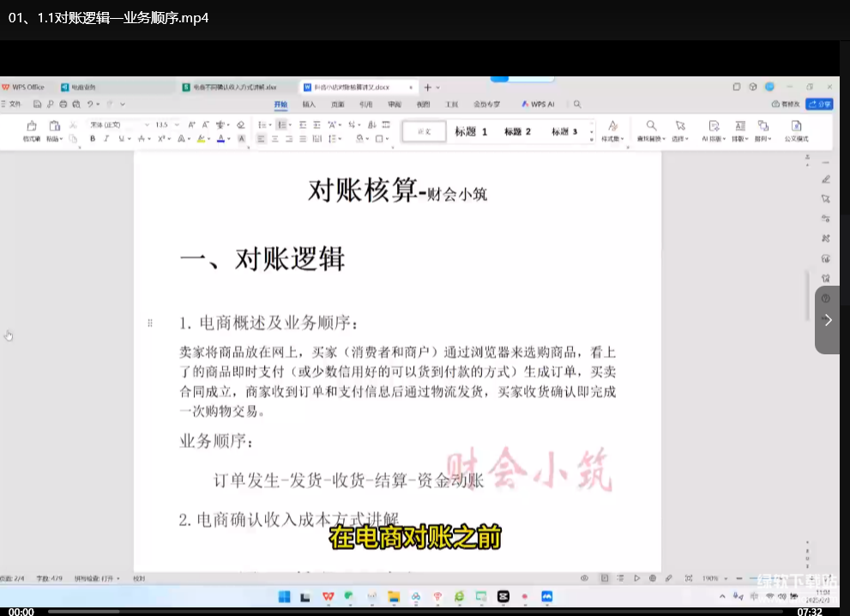Click the Format Painter icon
850x616 pixels.
click(31, 130)
